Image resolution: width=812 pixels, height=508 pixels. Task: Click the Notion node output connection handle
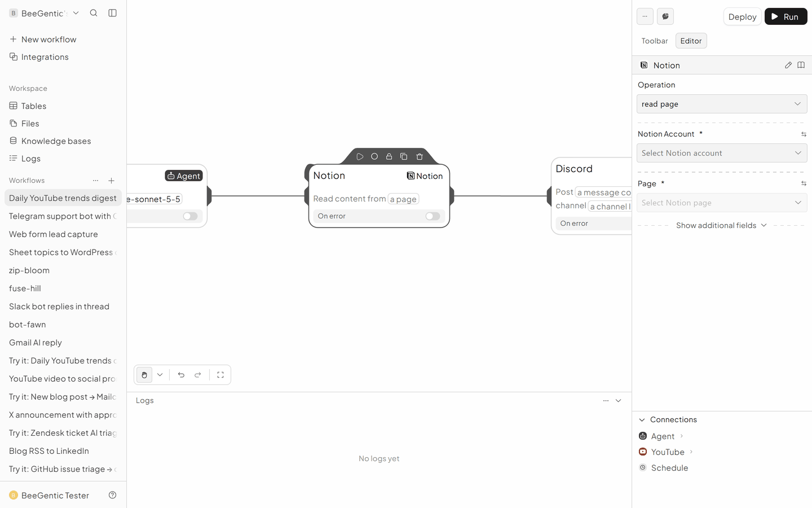point(452,196)
